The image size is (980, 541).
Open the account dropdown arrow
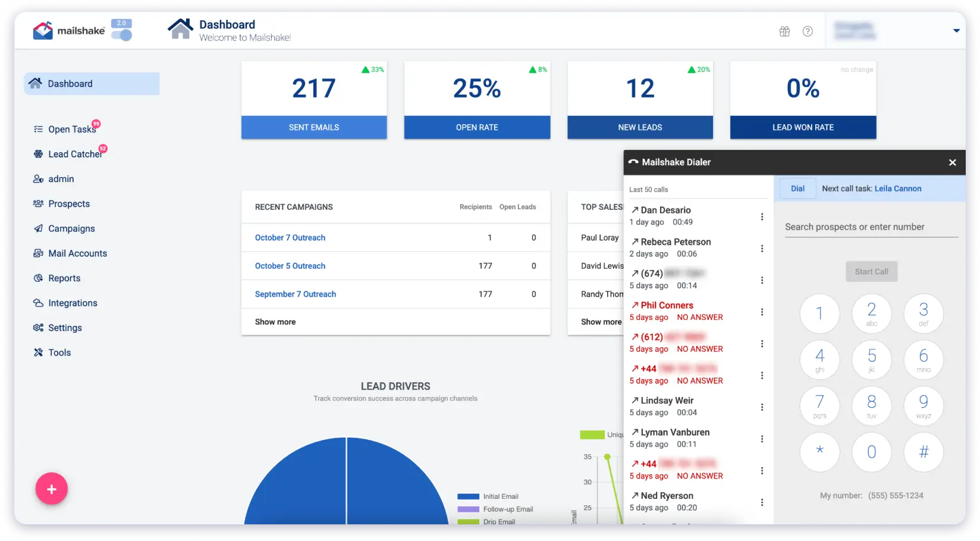956,31
